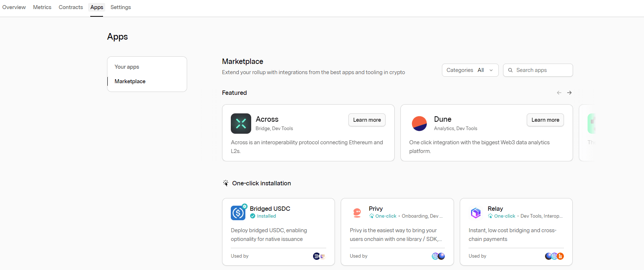Click the Across app icon
This screenshot has width=644, height=270.
(241, 124)
